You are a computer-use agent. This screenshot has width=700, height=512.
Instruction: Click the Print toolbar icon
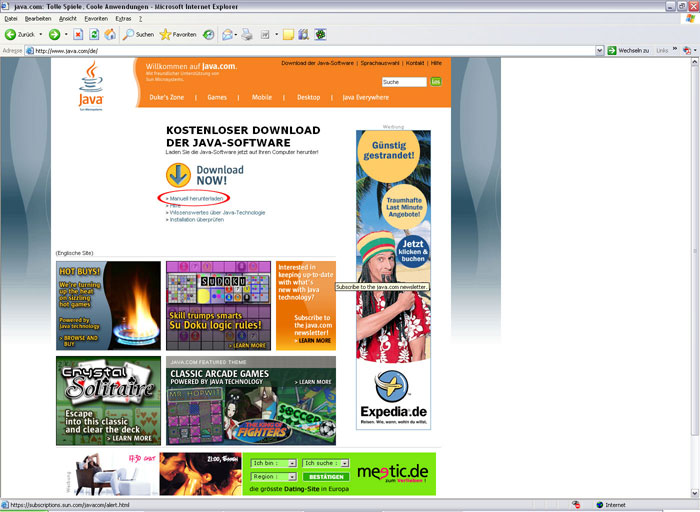(x=247, y=34)
